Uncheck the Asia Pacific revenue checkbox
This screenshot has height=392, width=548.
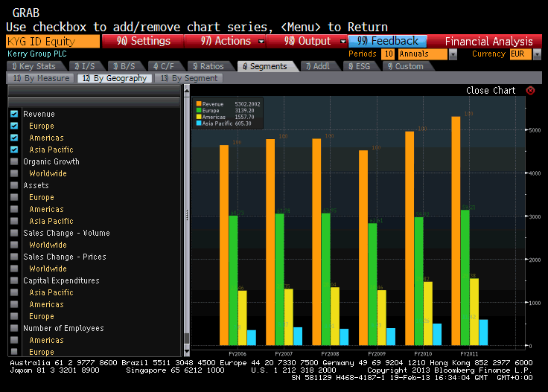[14, 150]
